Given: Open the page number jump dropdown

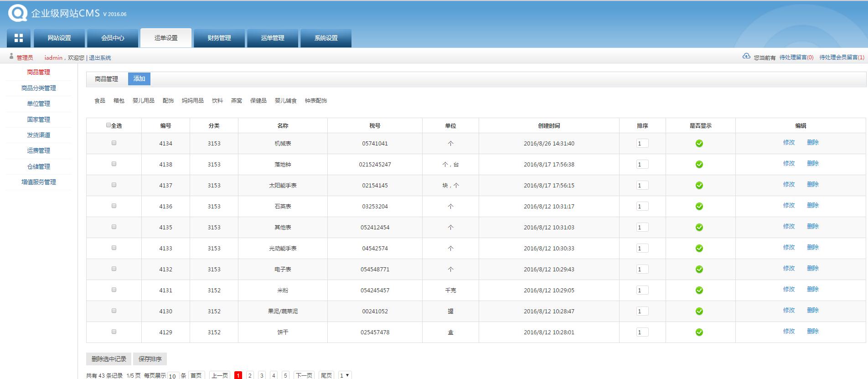Looking at the screenshot, I should [345, 375].
